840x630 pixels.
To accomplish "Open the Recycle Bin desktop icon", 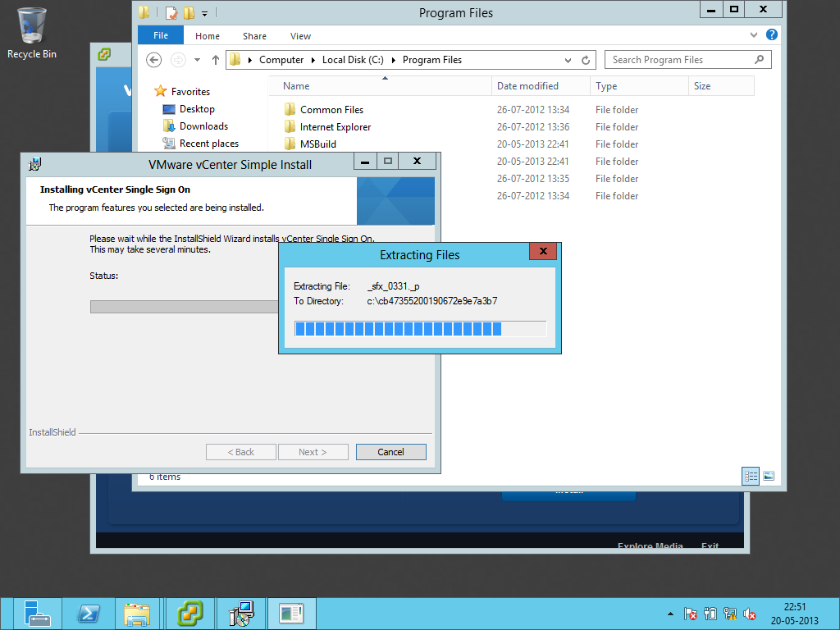I will (32, 33).
